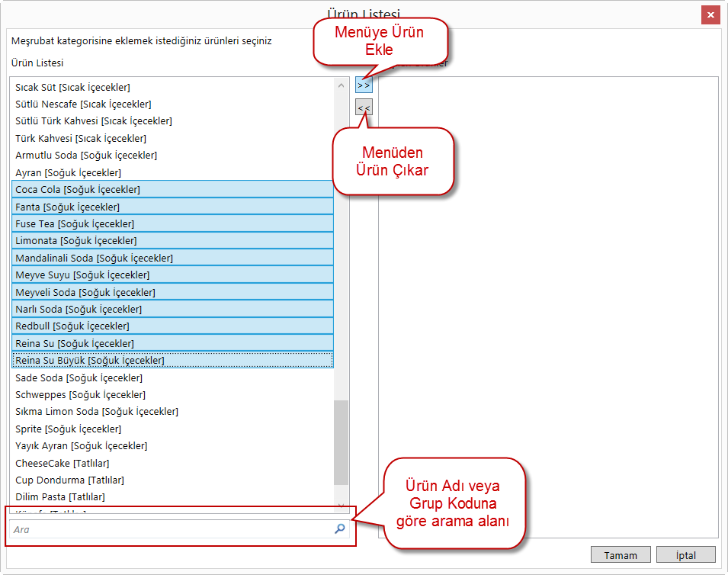Select the Reina Su Büyük item

tap(90, 360)
